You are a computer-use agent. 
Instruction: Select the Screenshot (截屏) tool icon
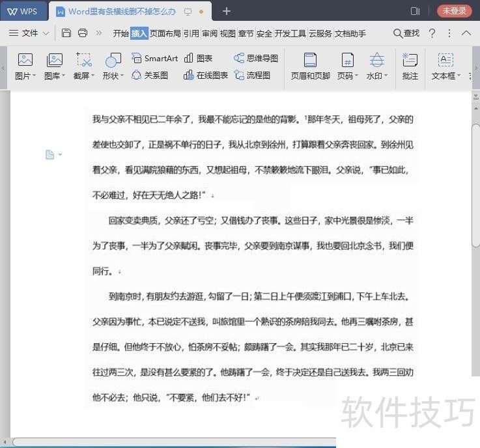coord(84,60)
